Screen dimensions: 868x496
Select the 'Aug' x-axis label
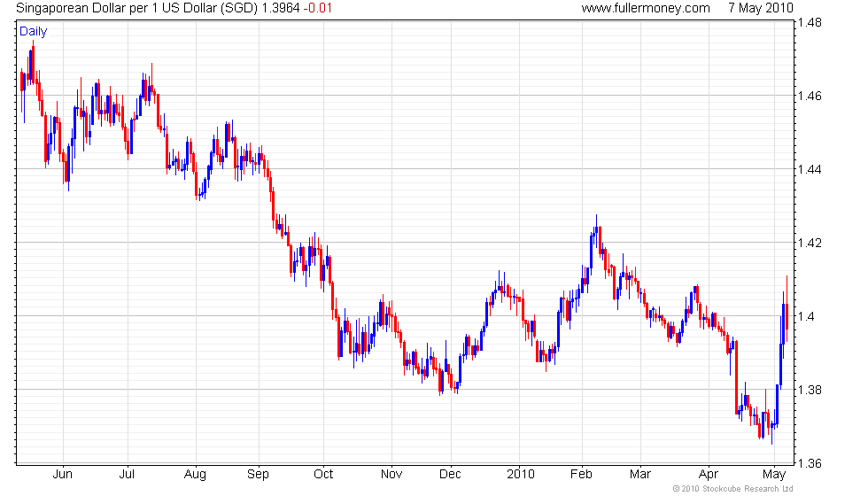tap(196, 475)
